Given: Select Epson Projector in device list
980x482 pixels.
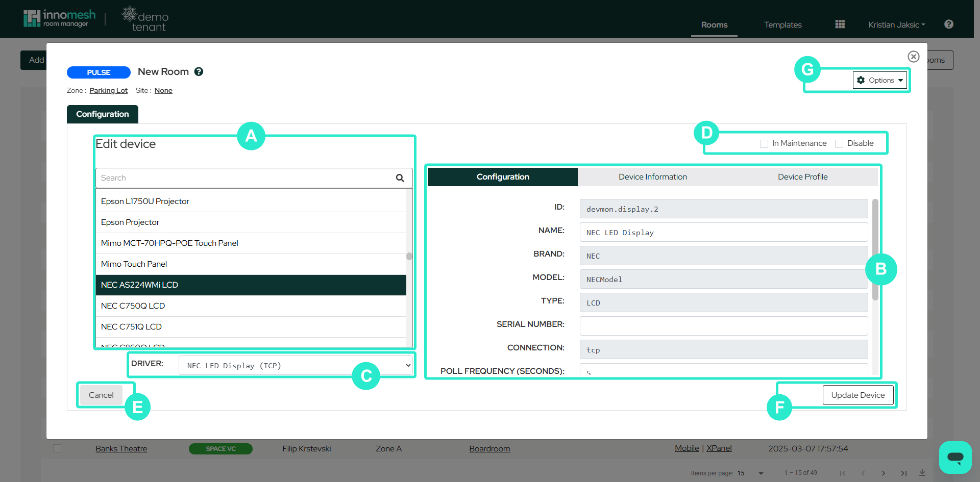Looking at the screenshot, I should [251, 222].
